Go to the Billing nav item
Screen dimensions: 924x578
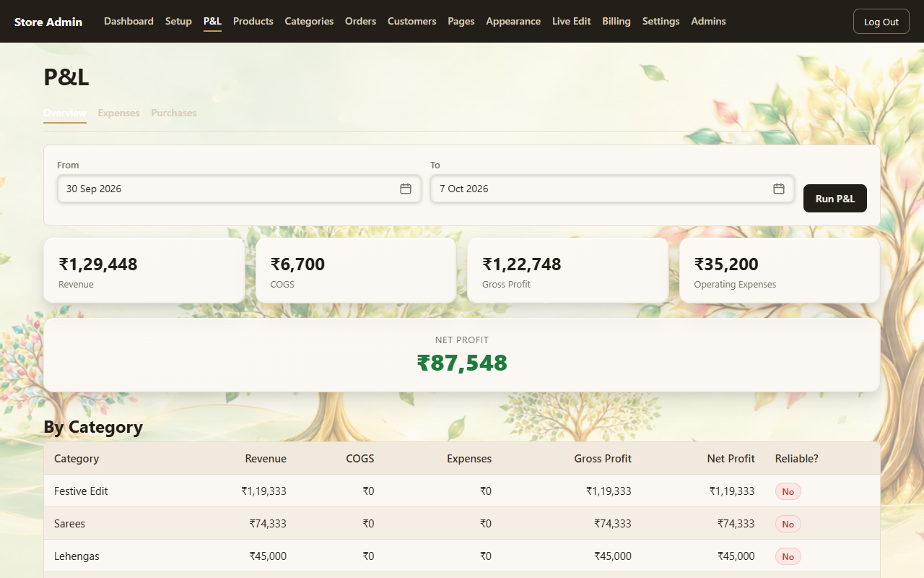[616, 21]
